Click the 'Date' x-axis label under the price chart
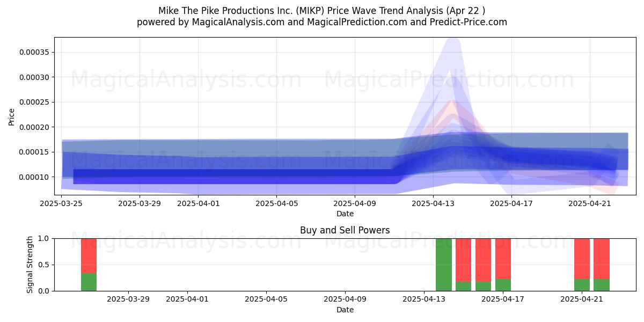644x322 pixels. pyautogui.click(x=345, y=214)
